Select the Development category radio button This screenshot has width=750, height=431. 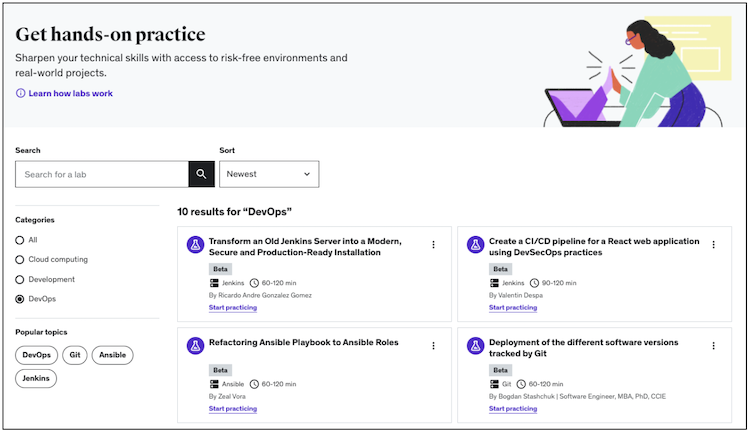click(x=20, y=280)
